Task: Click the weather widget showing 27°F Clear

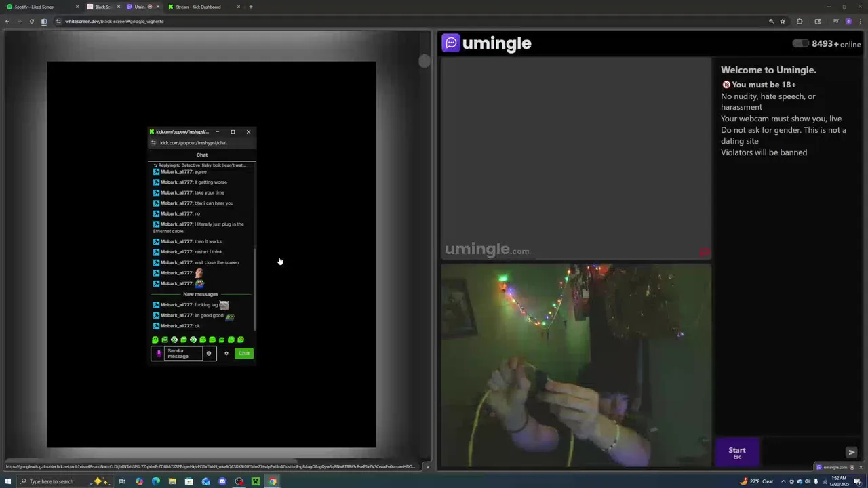Action: (x=757, y=481)
